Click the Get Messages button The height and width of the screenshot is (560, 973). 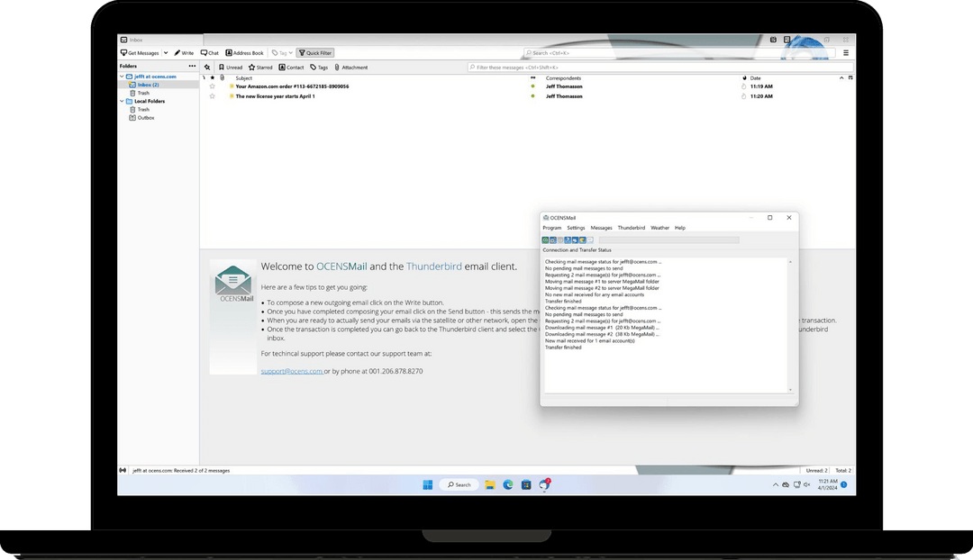tap(141, 53)
